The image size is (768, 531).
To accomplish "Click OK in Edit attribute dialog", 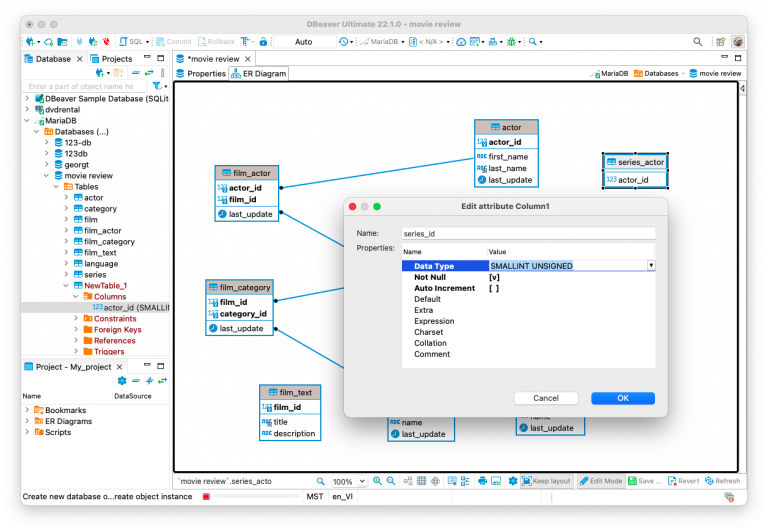I will tap(623, 398).
